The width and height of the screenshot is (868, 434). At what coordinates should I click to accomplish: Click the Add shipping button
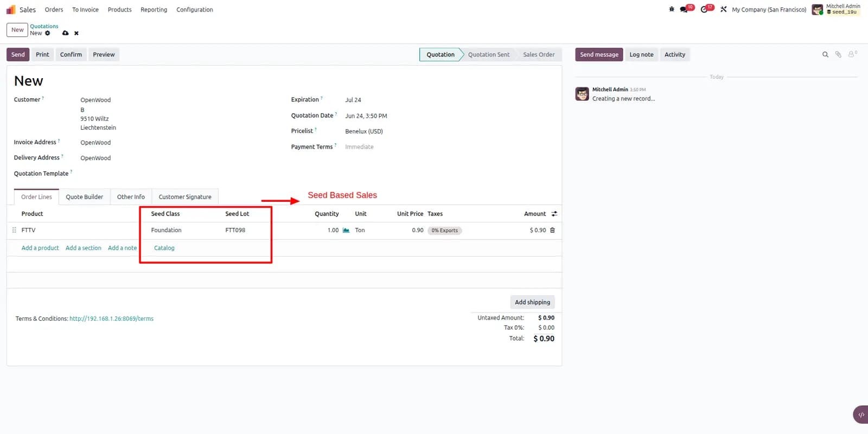coord(532,302)
